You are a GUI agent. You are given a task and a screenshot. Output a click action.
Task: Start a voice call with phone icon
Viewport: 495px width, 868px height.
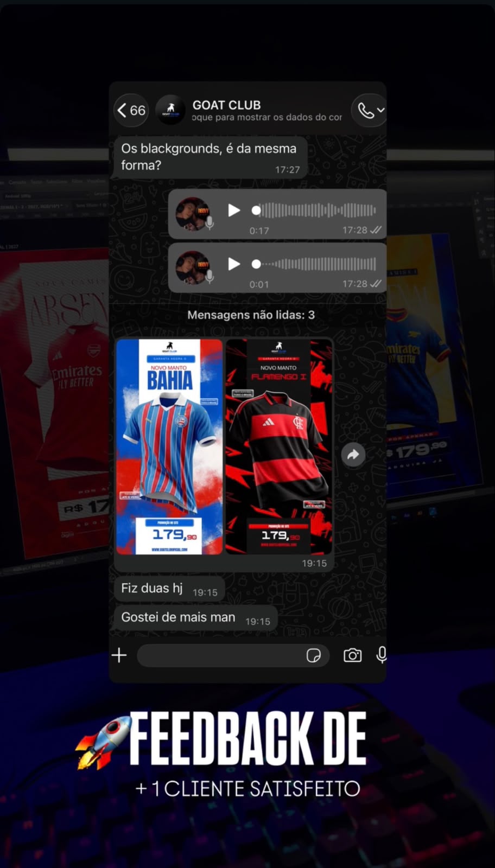[x=366, y=111]
